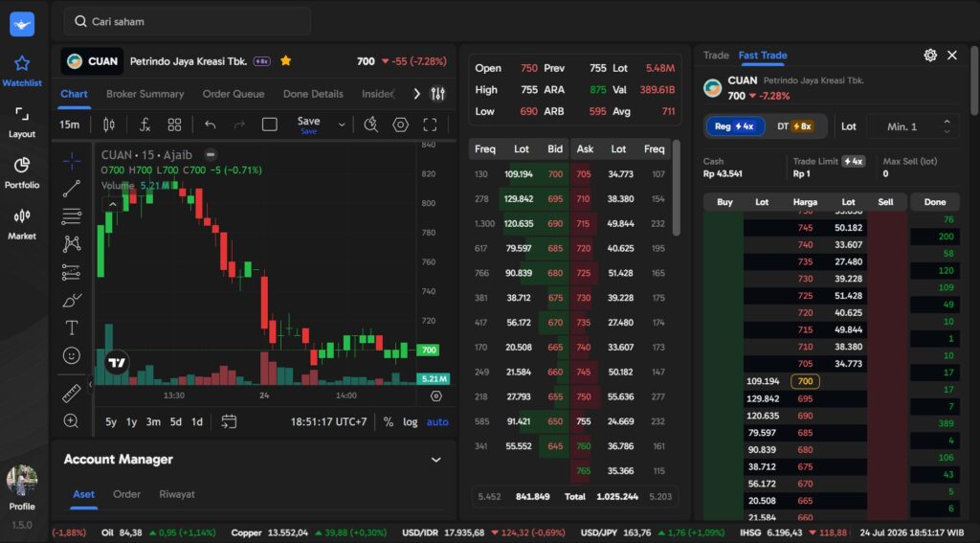Toggle percent scale on chart
980x543 pixels.
(389, 421)
